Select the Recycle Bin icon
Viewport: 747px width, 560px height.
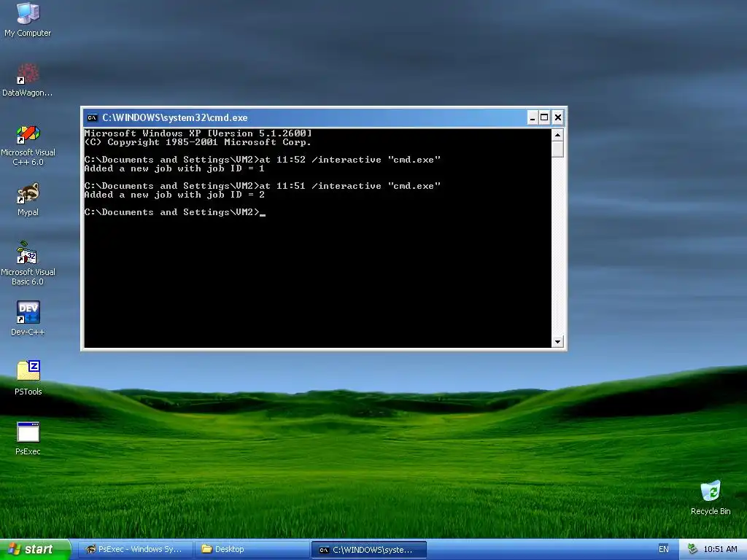[711, 497]
